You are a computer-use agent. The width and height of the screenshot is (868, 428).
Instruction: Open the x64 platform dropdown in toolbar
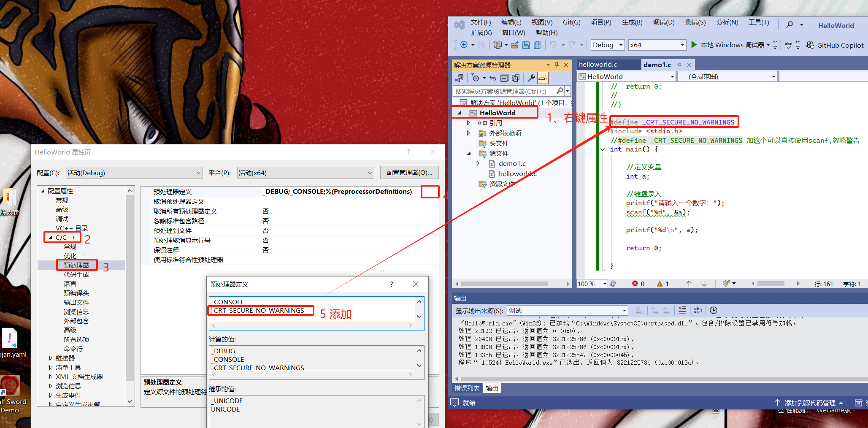click(x=657, y=45)
